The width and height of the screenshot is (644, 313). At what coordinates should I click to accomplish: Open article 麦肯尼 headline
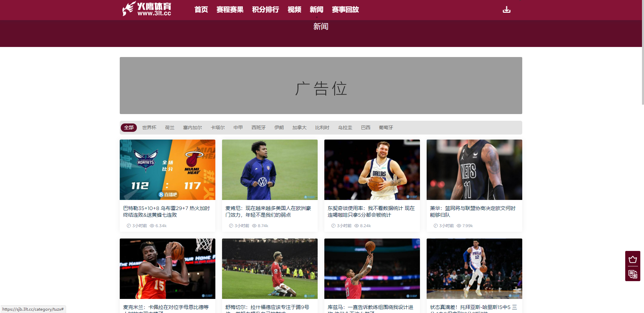coord(268,212)
